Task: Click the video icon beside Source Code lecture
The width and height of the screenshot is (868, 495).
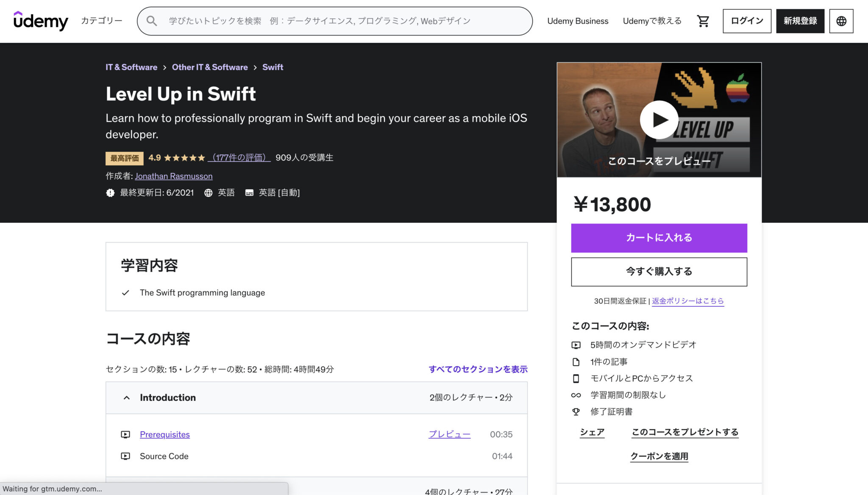Action: pos(125,456)
